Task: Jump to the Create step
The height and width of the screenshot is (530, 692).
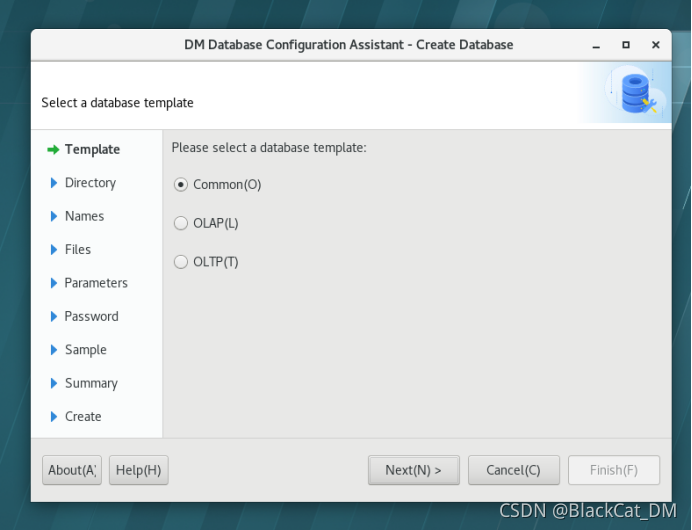Action: point(83,417)
